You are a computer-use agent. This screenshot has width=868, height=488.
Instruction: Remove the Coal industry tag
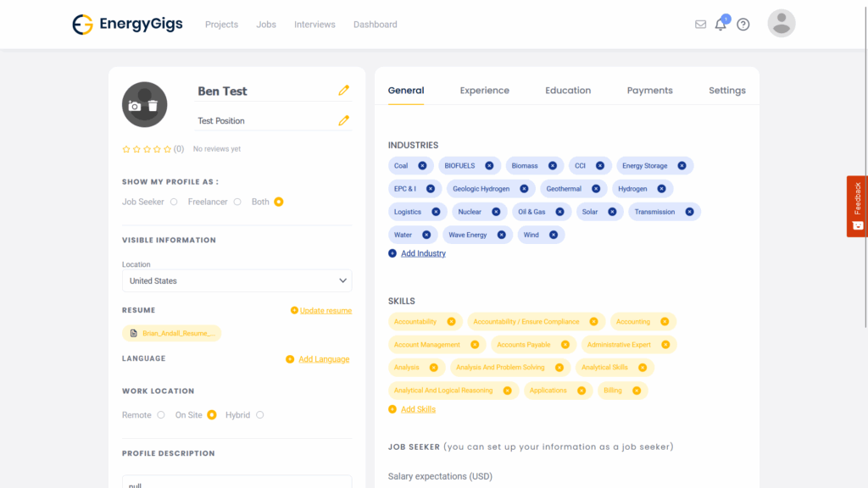(422, 166)
